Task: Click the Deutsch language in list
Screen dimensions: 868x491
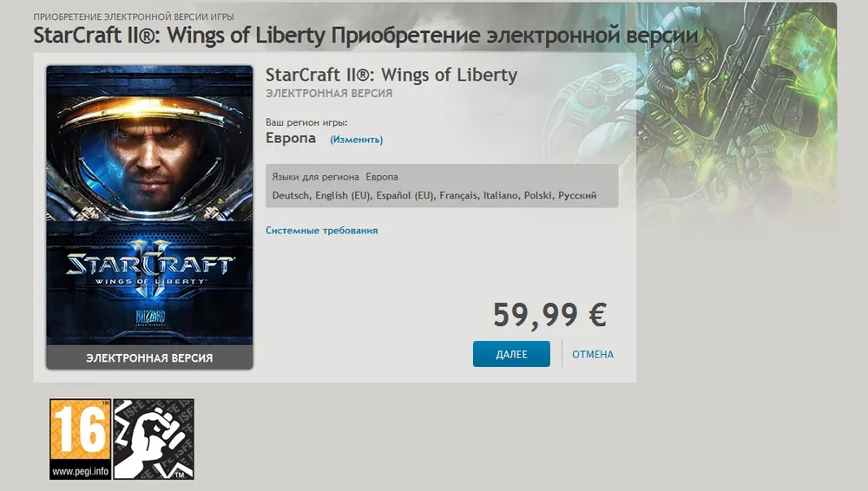Action: point(291,195)
